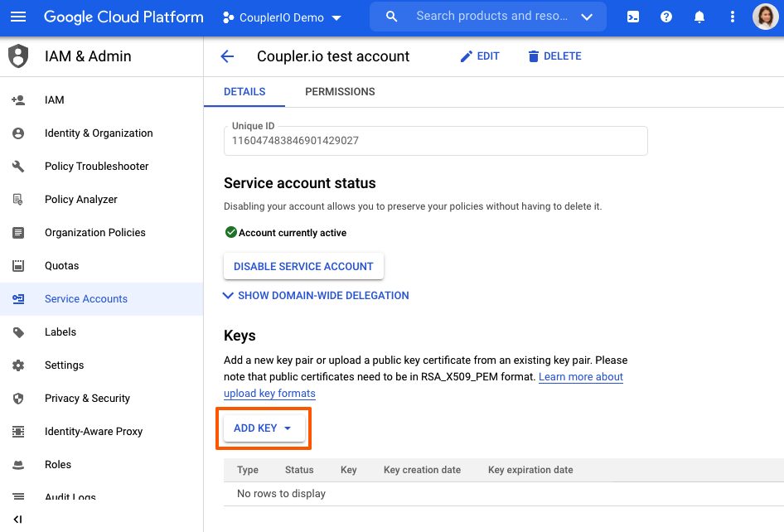Select the Details tab
The width and height of the screenshot is (784, 532).
click(244, 92)
